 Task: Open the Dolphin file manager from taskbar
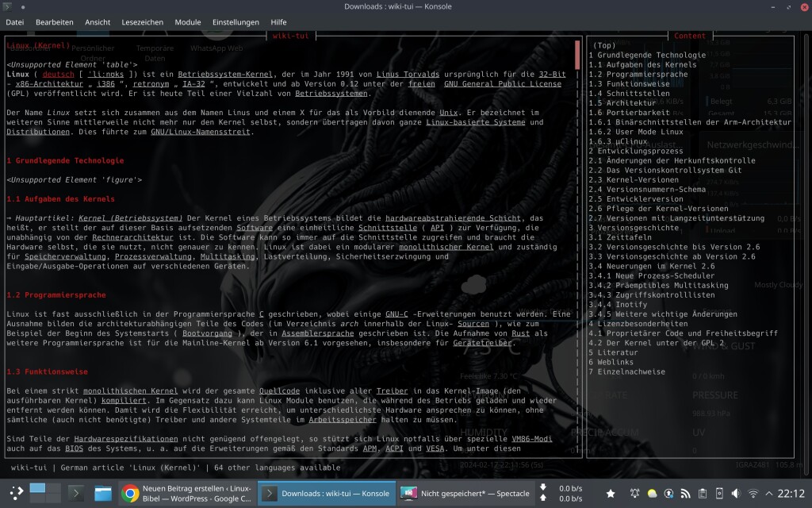pyautogui.click(x=102, y=493)
